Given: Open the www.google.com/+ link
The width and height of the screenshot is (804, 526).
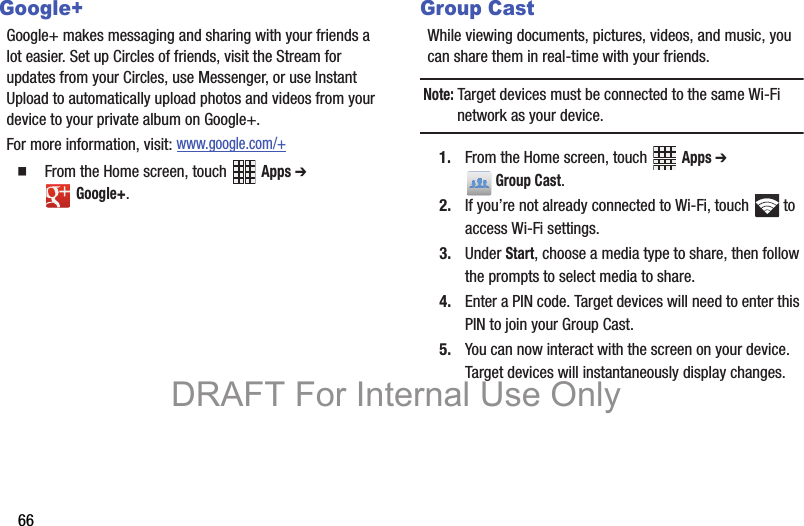Looking at the screenshot, I should (x=231, y=144).
